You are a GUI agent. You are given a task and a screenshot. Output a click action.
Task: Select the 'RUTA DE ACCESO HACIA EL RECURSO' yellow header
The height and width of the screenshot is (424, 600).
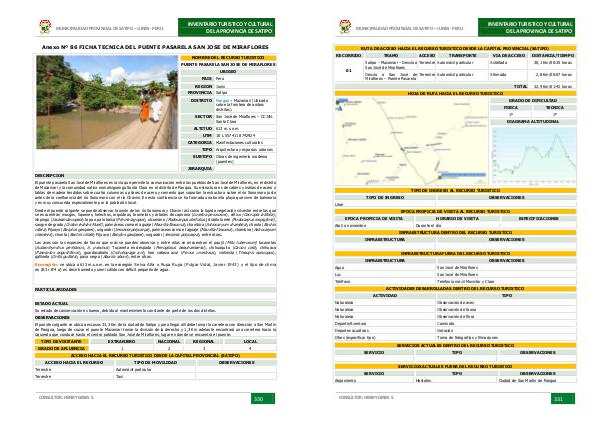click(x=455, y=49)
